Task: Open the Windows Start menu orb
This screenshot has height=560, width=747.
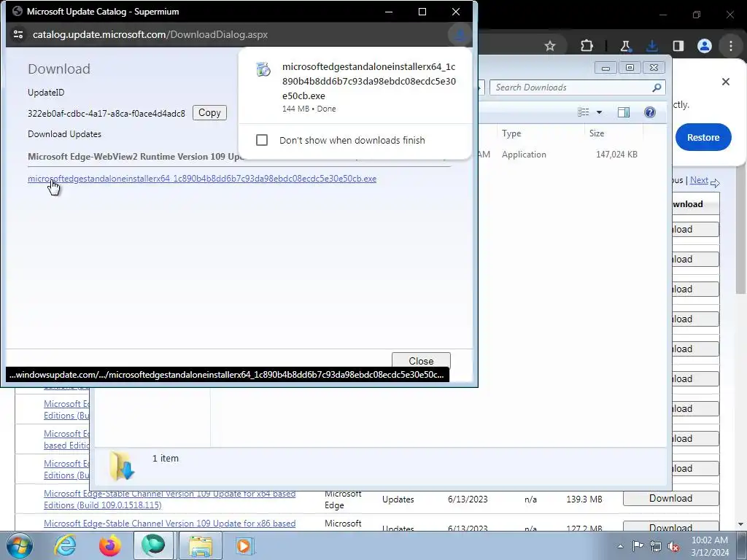Action: pyautogui.click(x=20, y=545)
